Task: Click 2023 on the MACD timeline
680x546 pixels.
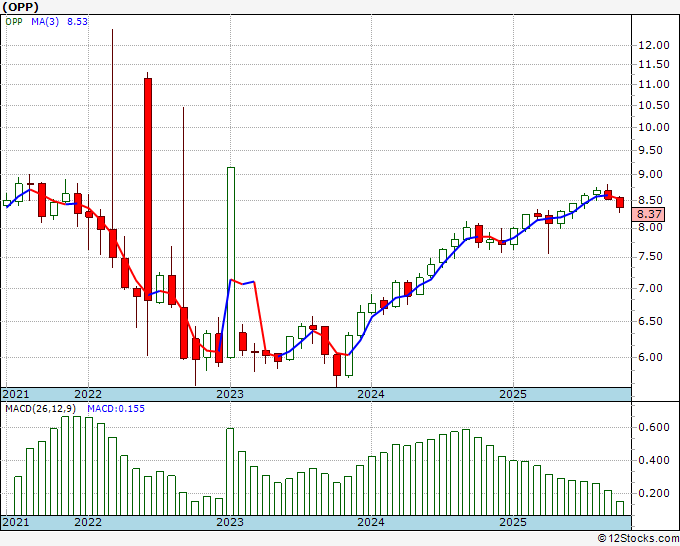Action: point(230,522)
